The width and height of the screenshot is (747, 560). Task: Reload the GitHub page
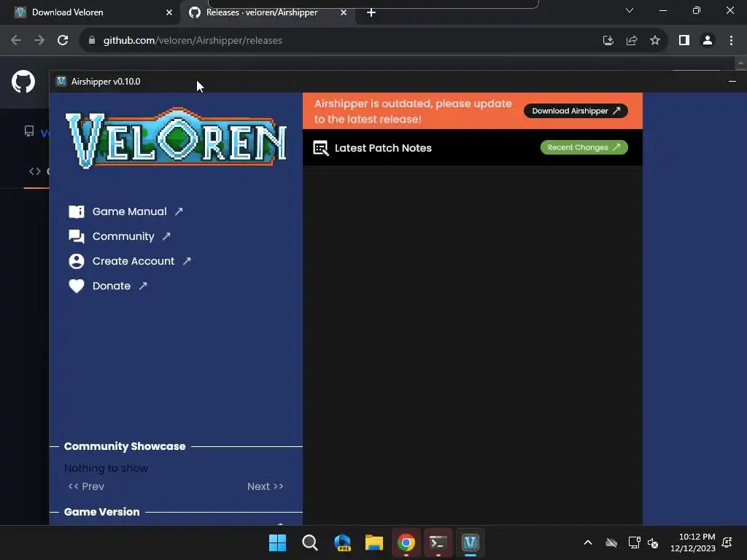click(x=63, y=41)
